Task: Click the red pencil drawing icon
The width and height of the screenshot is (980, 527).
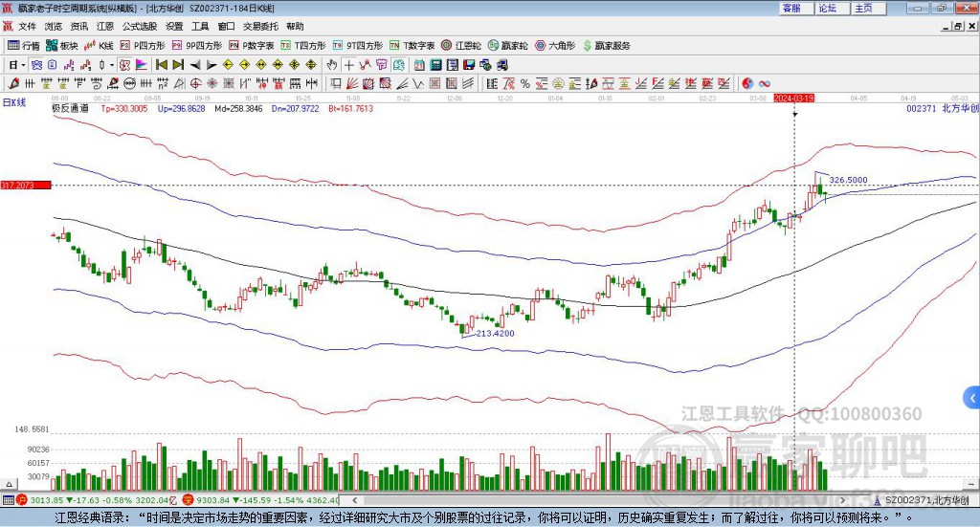Action: [x=13, y=83]
